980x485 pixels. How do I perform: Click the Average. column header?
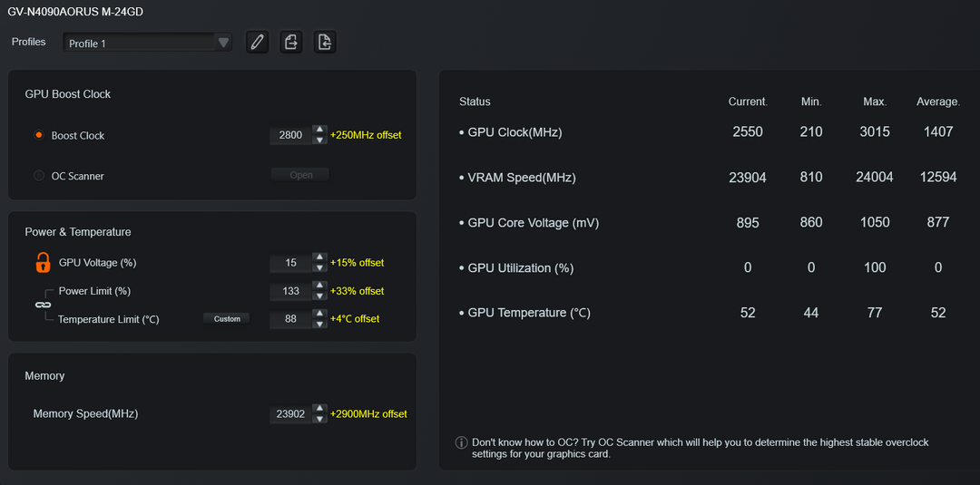click(x=938, y=102)
